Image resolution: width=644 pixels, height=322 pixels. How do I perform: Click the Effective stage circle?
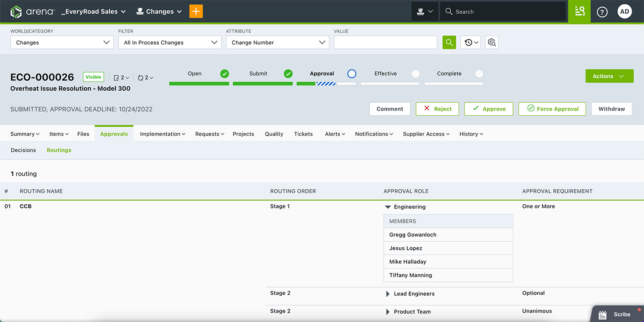tap(415, 74)
